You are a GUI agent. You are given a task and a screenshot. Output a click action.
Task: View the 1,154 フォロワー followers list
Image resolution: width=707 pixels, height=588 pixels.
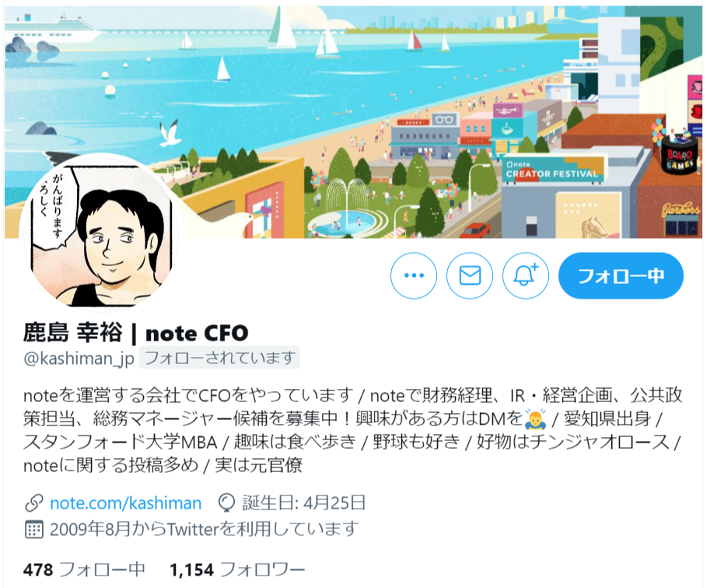point(237,569)
